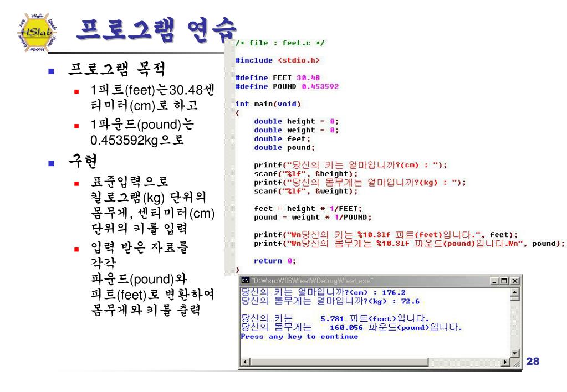
Task: Click the bullet beginning 표준입력으로
Action: click(152, 205)
